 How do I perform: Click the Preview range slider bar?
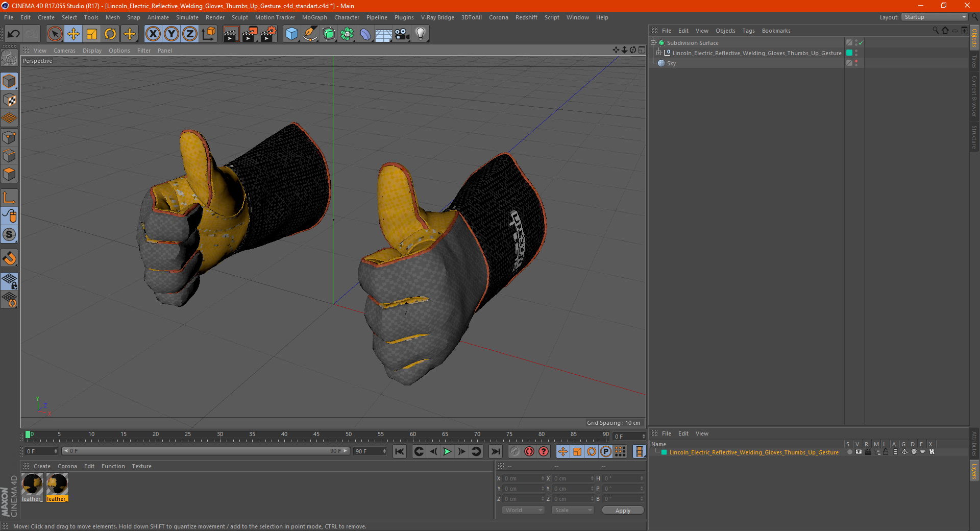[x=206, y=451]
